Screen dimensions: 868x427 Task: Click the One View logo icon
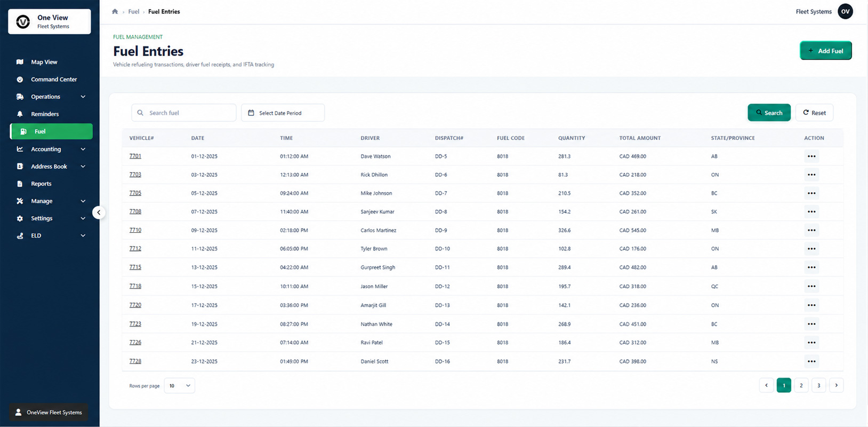(23, 21)
